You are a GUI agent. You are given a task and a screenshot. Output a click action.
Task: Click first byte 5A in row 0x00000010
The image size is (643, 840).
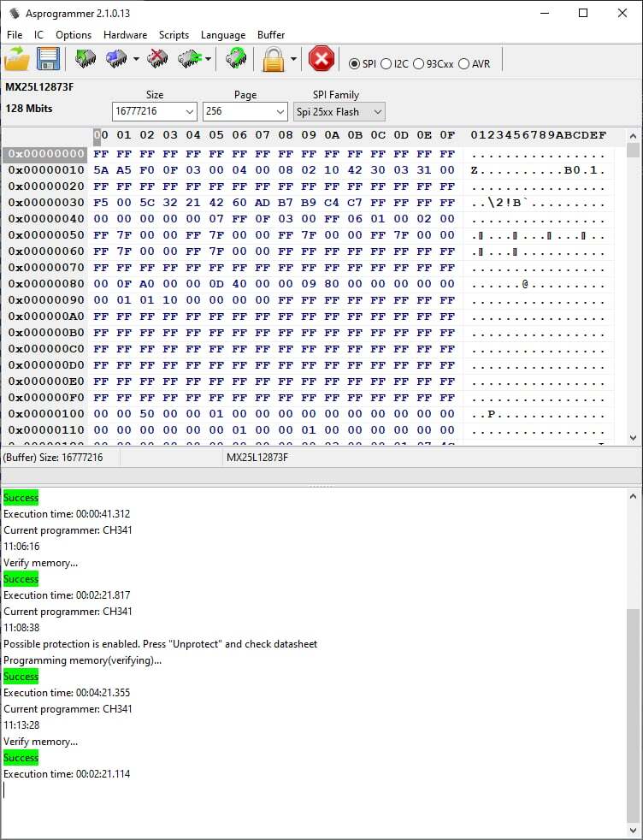[101, 170]
